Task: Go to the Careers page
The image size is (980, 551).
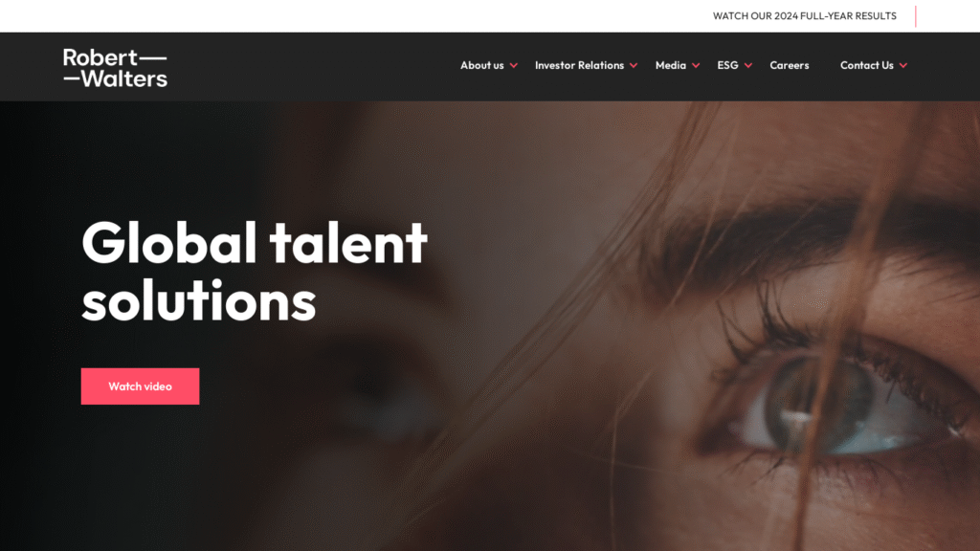Action: (x=790, y=65)
